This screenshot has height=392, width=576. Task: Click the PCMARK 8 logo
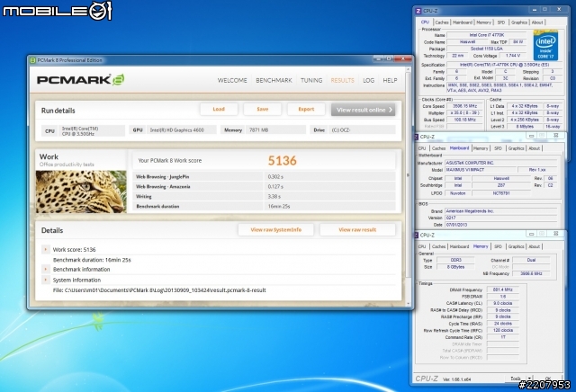click(x=80, y=80)
